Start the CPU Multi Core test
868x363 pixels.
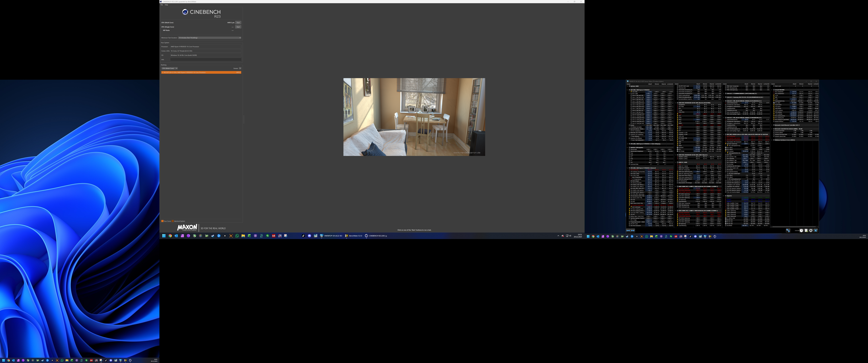pos(238,23)
